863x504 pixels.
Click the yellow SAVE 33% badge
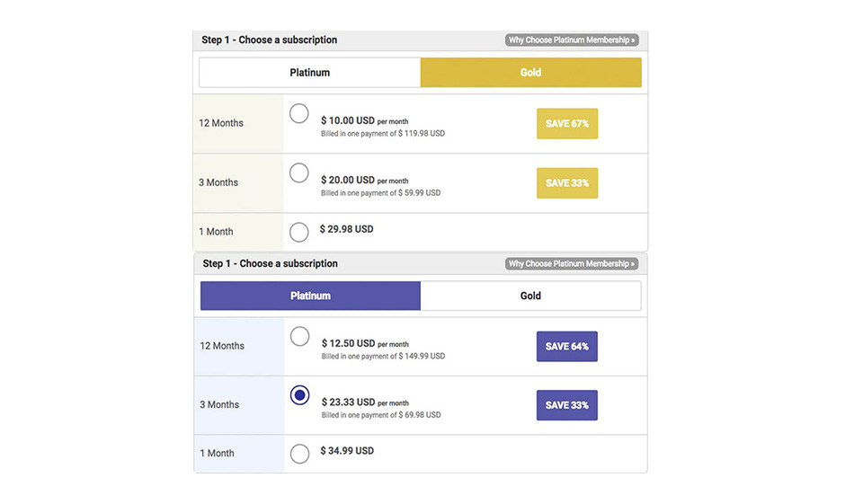(x=567, y=183)
